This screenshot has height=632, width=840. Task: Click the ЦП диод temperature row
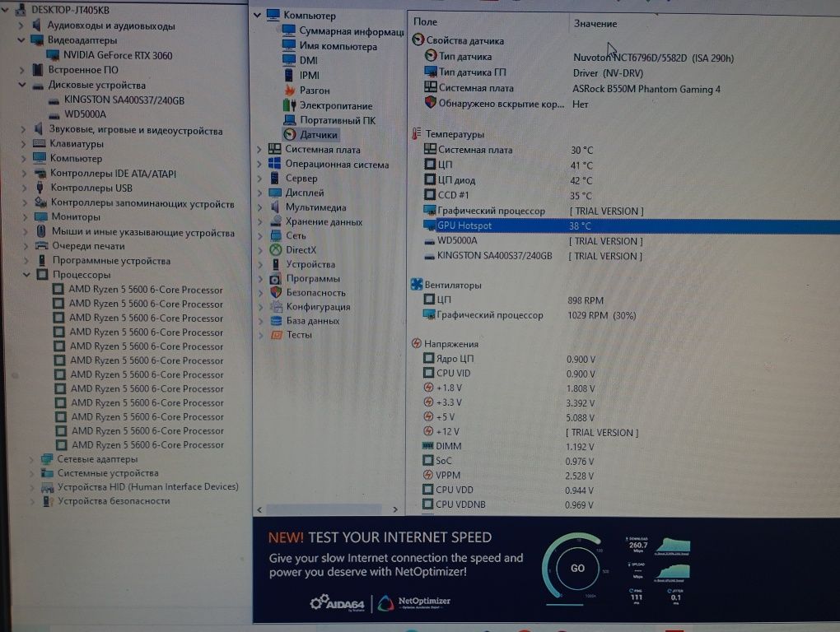508,180
